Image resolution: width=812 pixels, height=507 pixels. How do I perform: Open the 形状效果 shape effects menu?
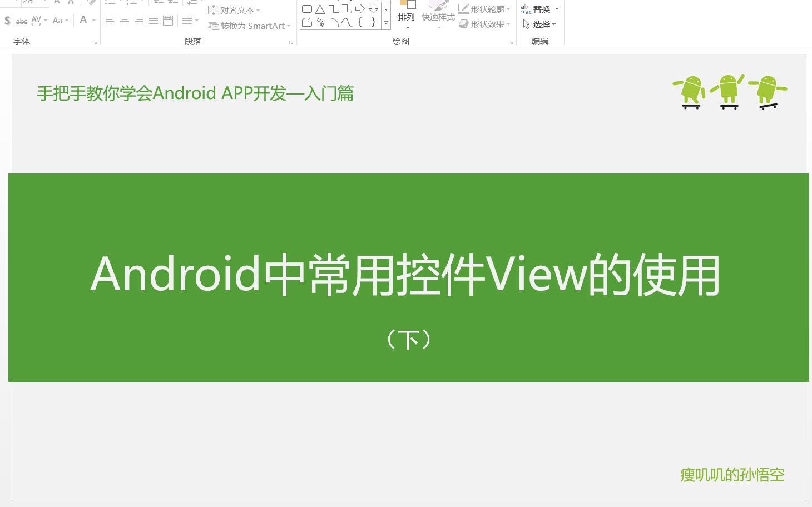(x=484, y=24)
